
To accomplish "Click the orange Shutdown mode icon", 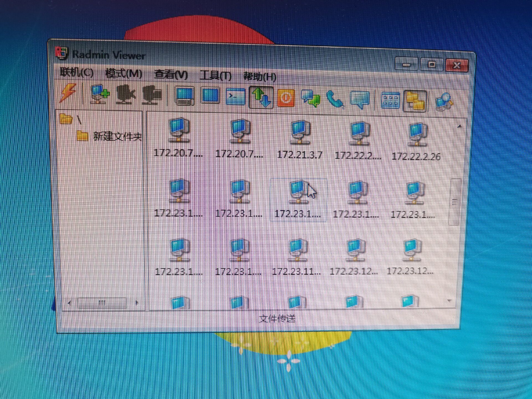I will click(286, 98).
